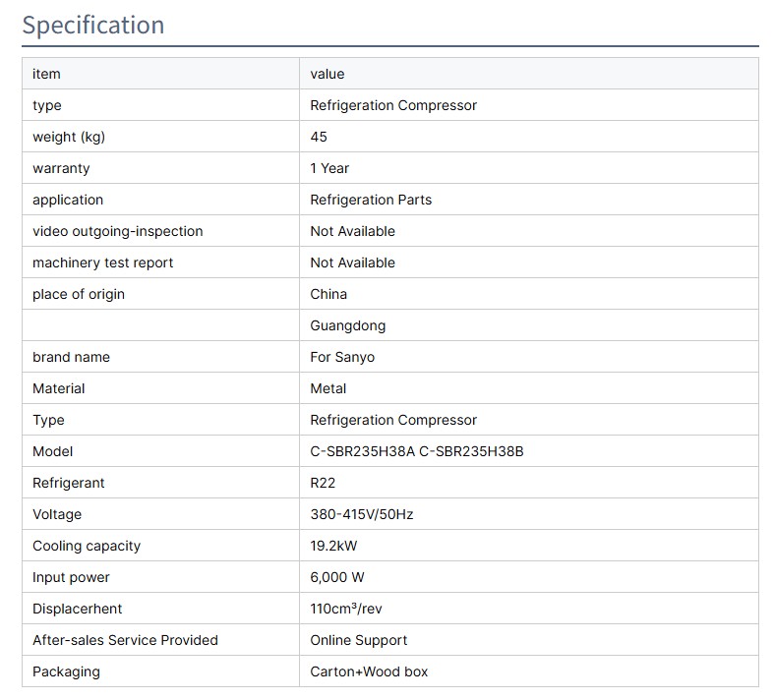774x700 pixels.
Task: Click the 'For Sanyo' brand name value
Action: pyautogui.click(x=342, y=357)
